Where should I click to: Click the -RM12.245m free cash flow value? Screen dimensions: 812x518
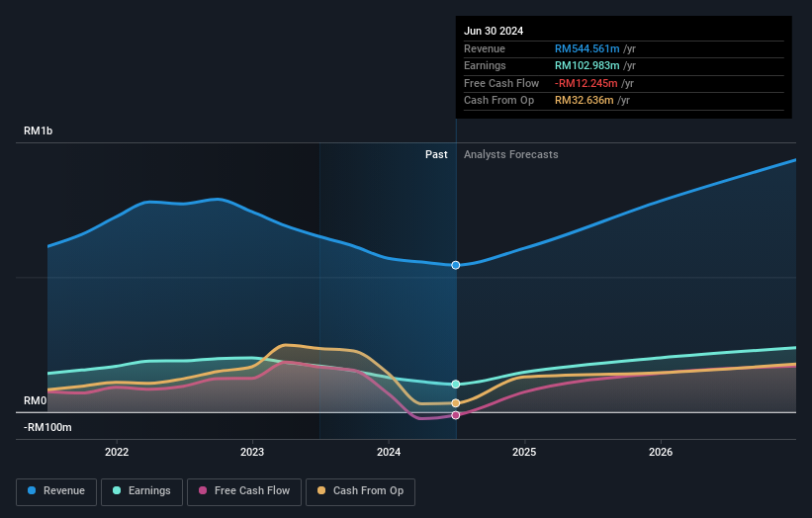coord(586,83)
